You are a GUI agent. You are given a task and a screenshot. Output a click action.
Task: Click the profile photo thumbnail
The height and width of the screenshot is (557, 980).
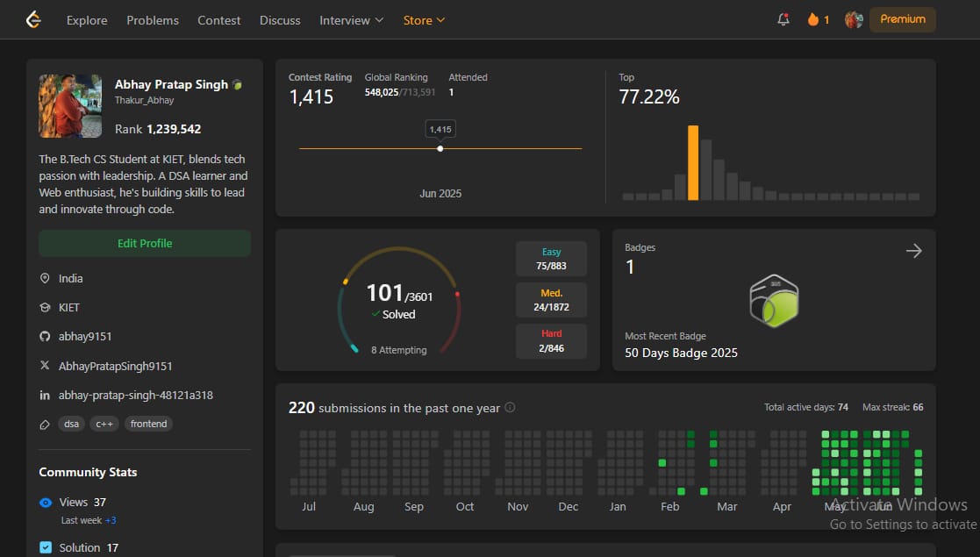click(70, 105)
